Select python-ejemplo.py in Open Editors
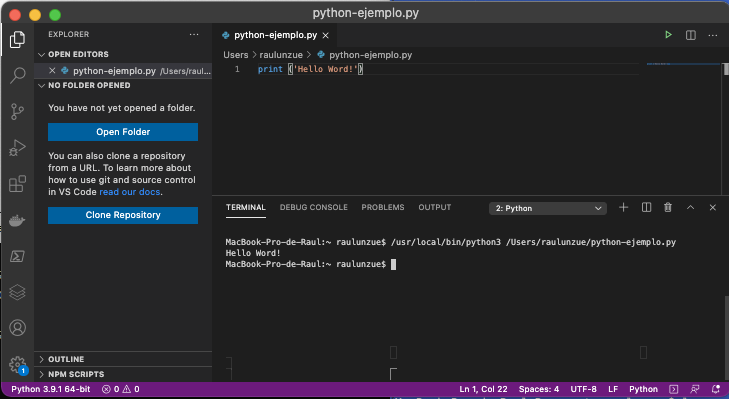729x399 pixels. pyautogui.click(x=123, y=71)
